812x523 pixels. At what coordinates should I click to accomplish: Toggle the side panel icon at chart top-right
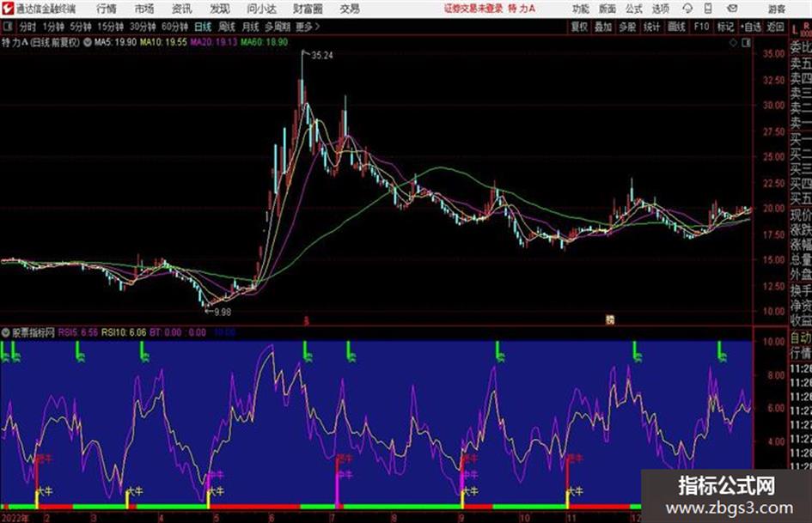746,42
